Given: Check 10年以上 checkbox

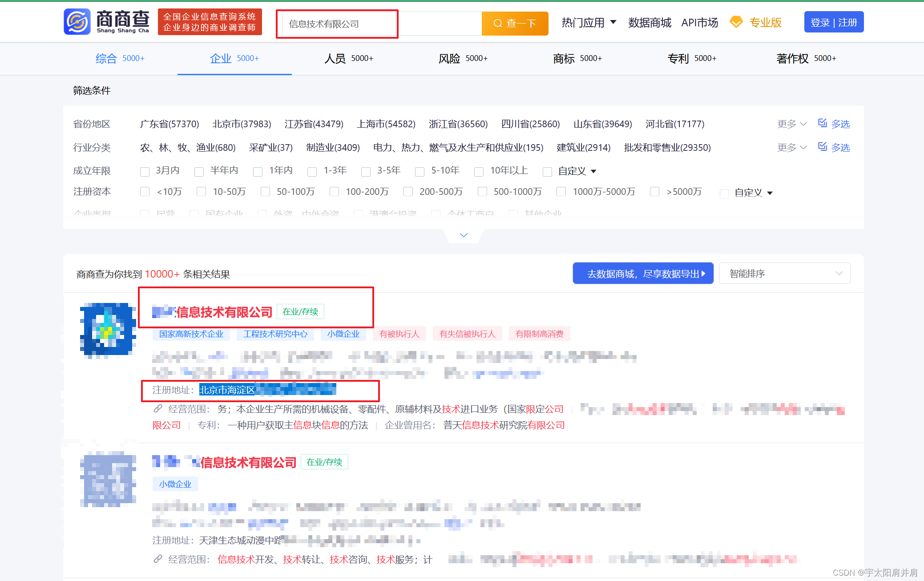Looking at the screenshot, I should point(479,171).
